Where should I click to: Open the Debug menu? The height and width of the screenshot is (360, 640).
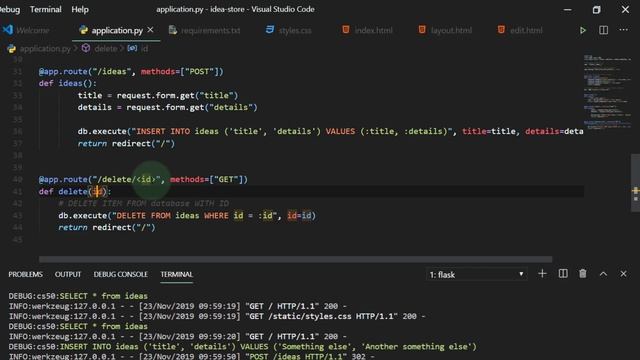[x=10, y=9]
